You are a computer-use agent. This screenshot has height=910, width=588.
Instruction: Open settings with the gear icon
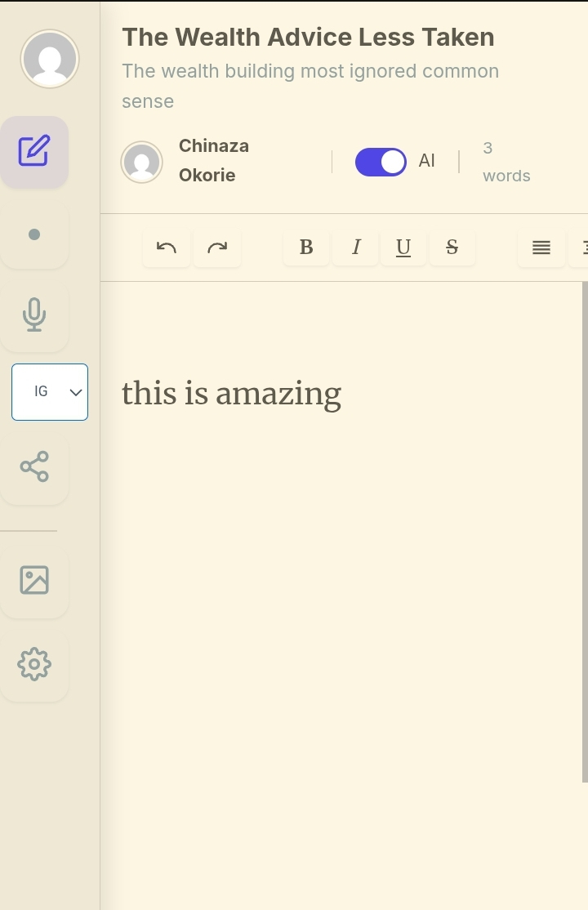[34, 664]
